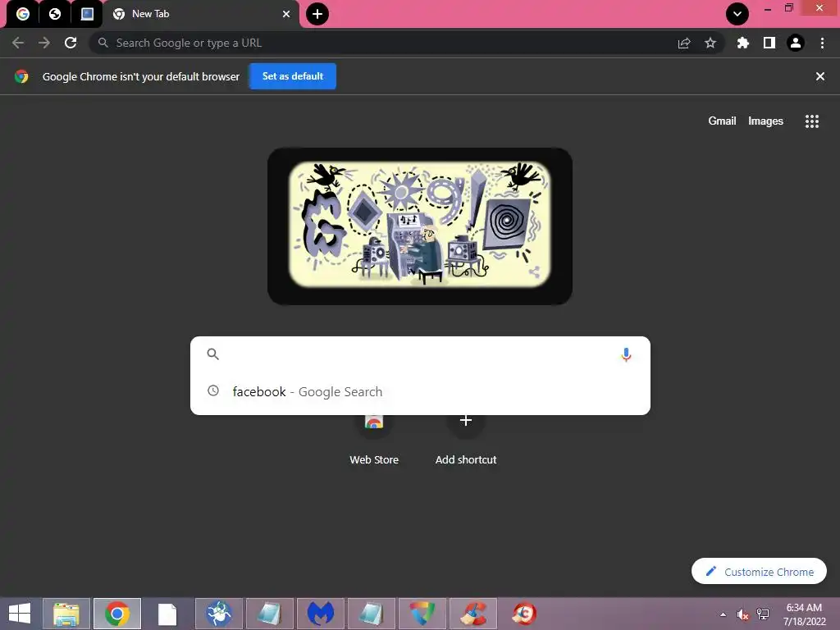Toggle the side panel

coord(769,43)
